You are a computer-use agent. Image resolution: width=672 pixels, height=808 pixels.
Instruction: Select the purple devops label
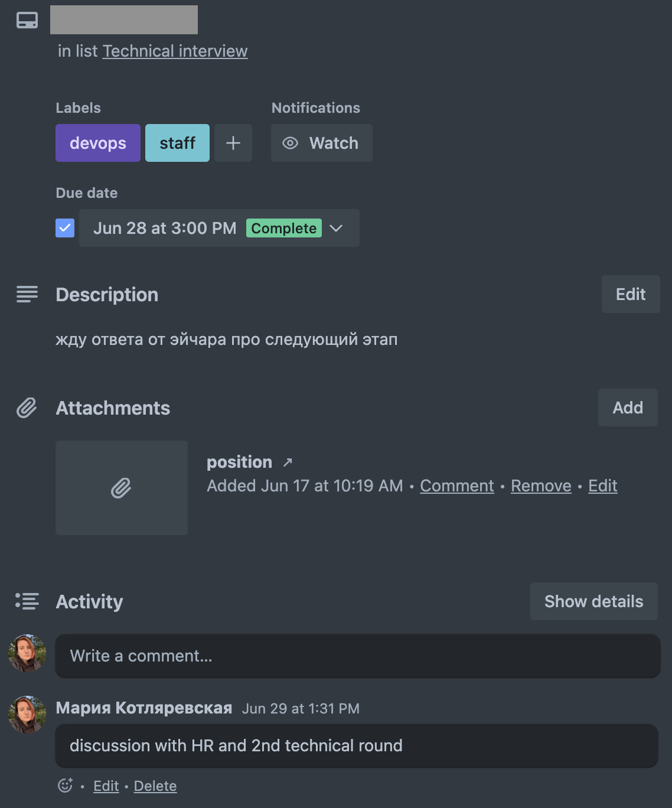pyautogui.click(x=98, y=143)
